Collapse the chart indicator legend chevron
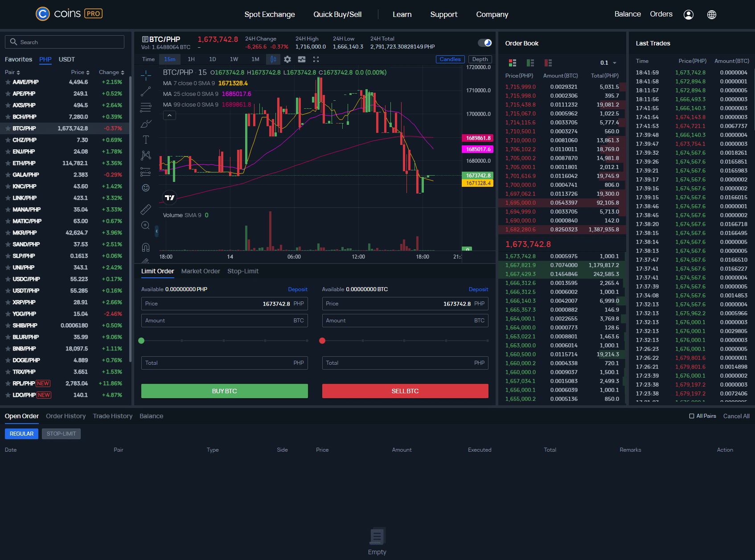The height and width of the screenshot is (560, 755). pyautogui.click(x=169, y=115)
